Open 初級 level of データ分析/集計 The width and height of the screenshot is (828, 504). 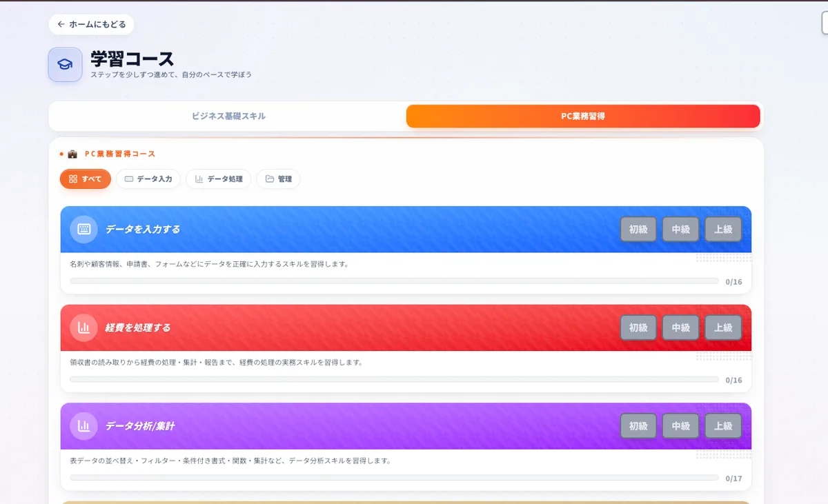[x=638, y=426]
